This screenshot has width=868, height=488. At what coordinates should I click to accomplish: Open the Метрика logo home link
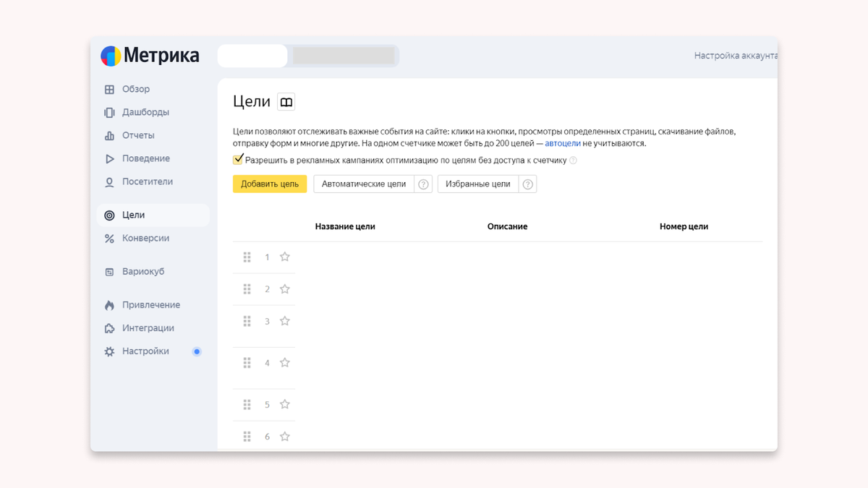tap(150, 56)
